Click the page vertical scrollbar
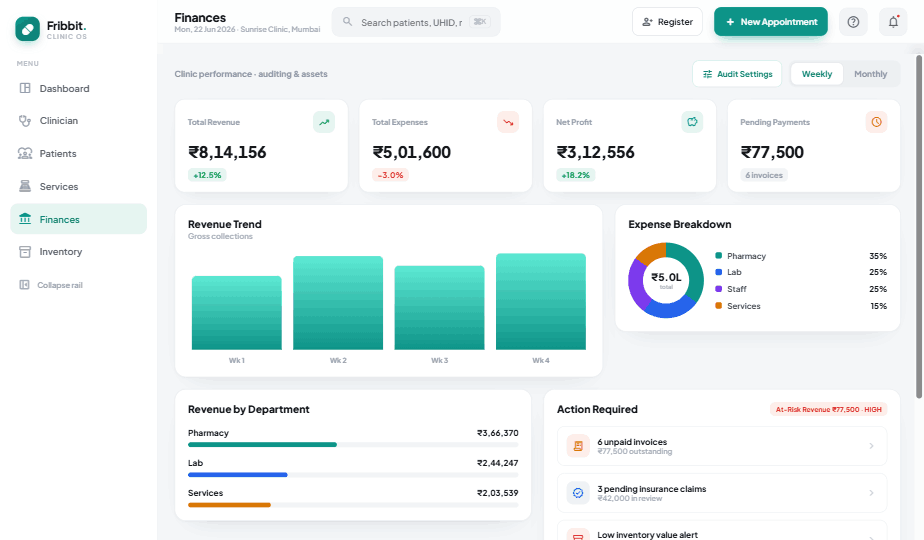This screenshot has height=540, width=924. point(919,227)
